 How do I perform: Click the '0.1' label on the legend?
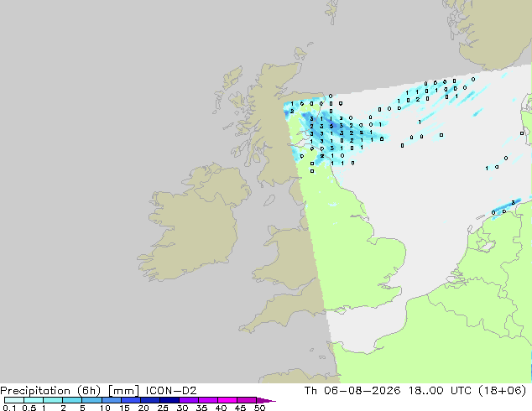(9, 408)
